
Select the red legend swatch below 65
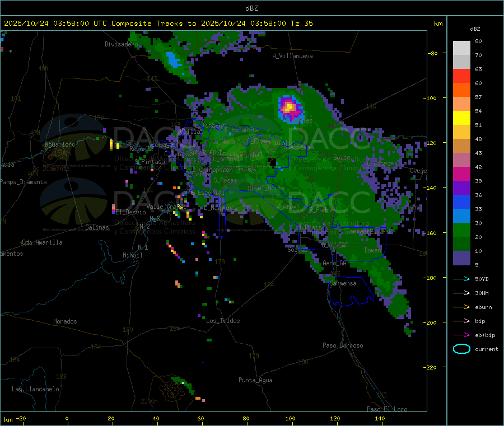(461, 76)
